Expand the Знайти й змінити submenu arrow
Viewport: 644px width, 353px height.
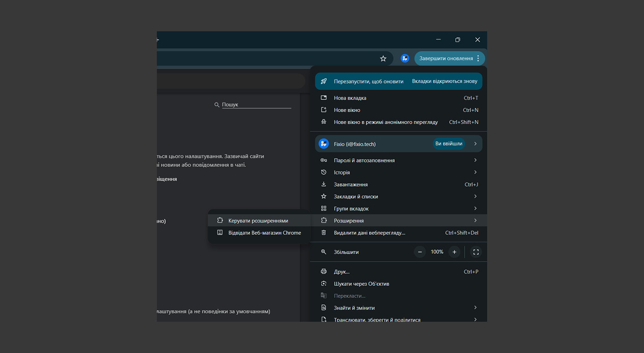click(475, 308)
